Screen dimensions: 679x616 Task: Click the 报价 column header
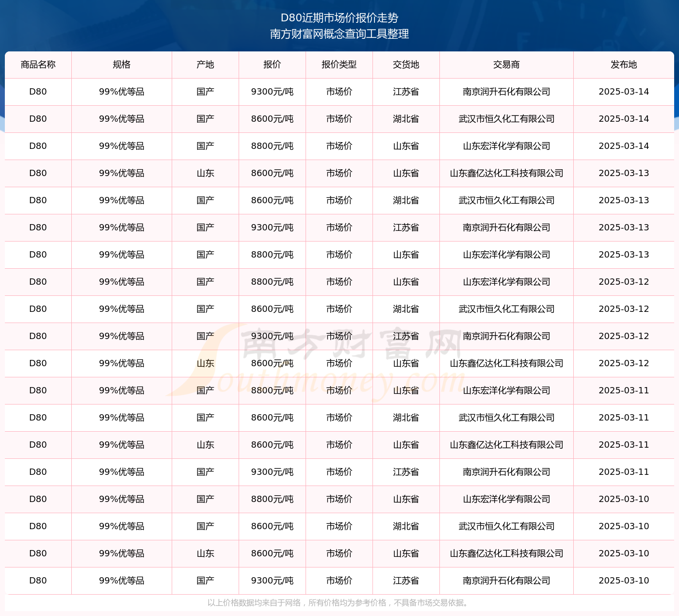[272, 65]
